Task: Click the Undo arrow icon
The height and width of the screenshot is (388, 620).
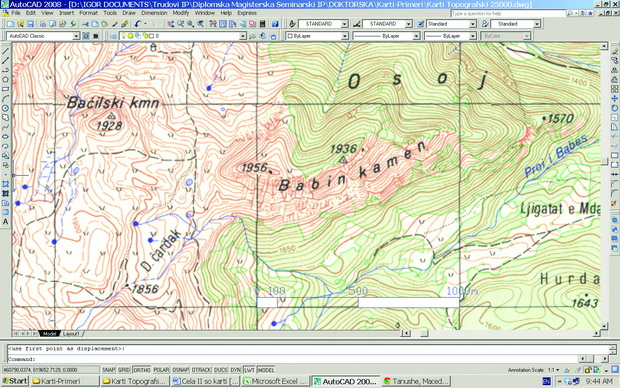Action: 137,24
